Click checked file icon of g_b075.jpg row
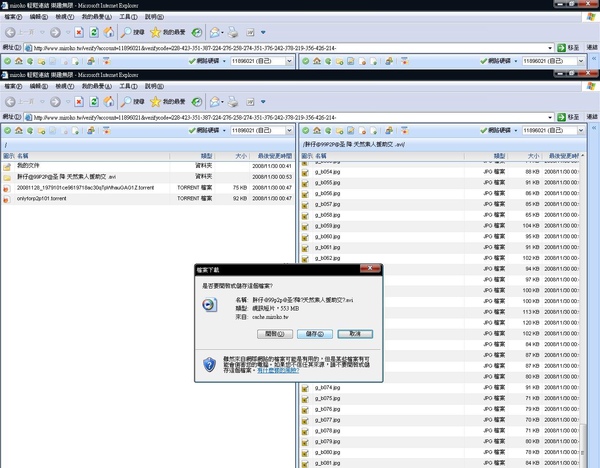 pos(305,399)
